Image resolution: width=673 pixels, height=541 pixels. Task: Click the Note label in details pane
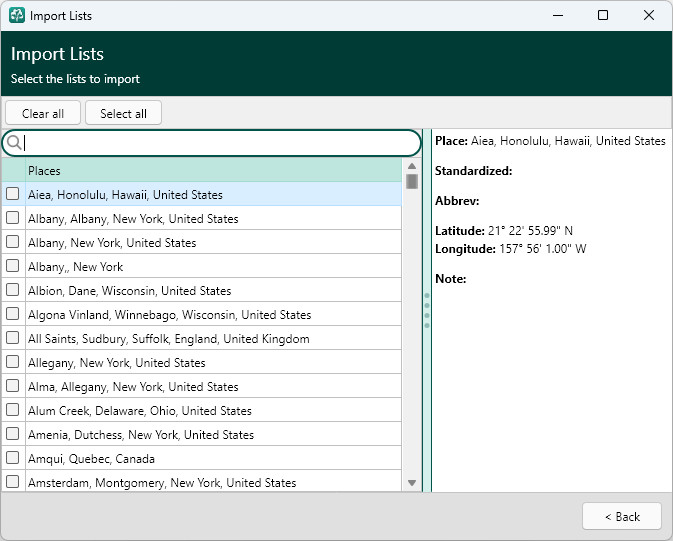(451, 279)
